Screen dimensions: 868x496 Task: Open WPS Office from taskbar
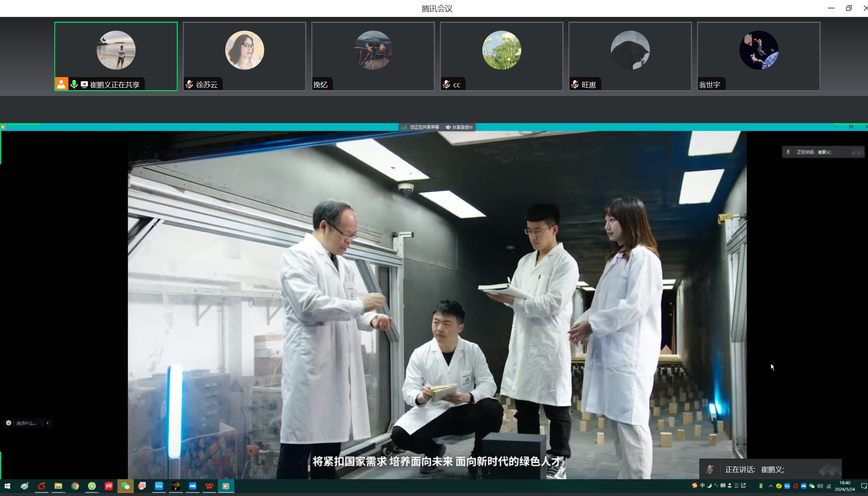coord(209,486)
